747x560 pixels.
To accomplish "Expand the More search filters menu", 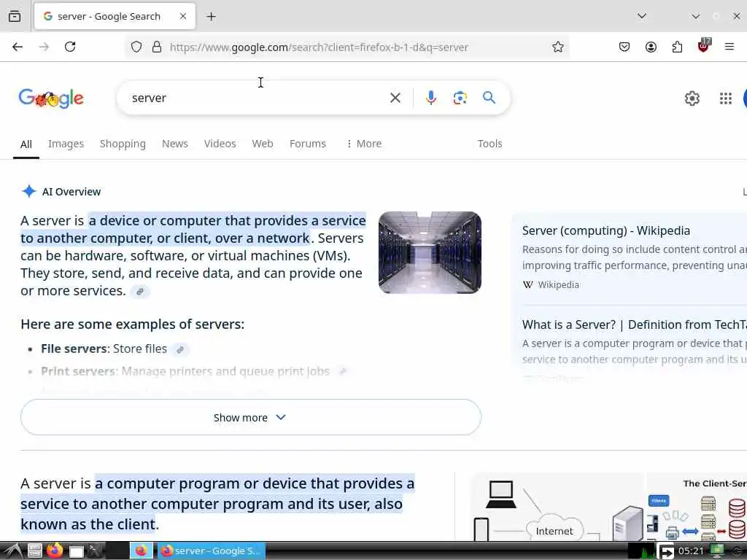I will 364,144.
